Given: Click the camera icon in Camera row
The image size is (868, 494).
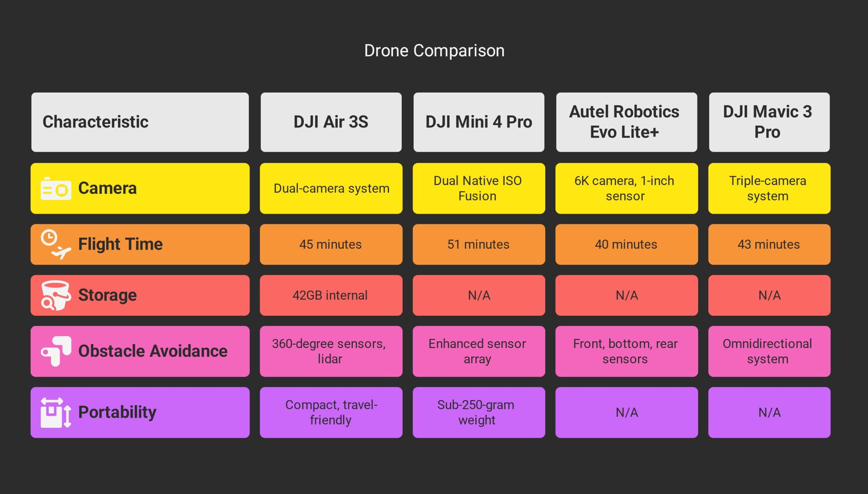Looking at the screenshot, I should point(56,189).
